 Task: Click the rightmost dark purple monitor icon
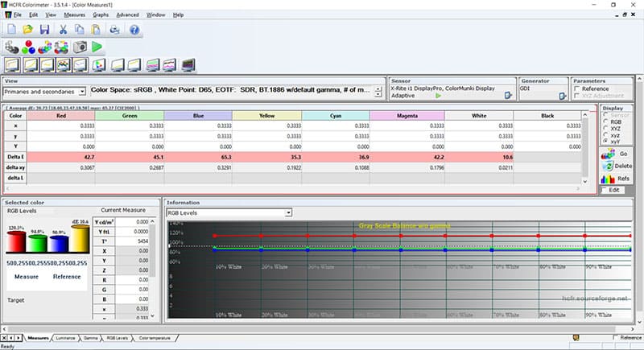coord(188,65)
